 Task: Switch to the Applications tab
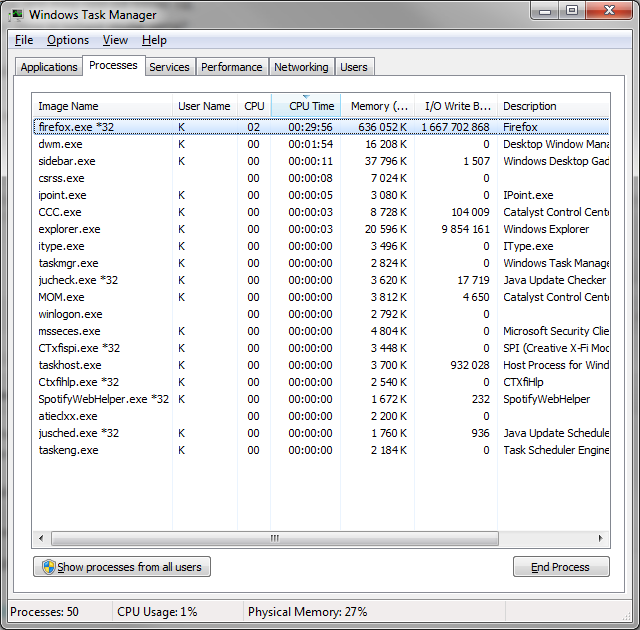pos(49,67)
